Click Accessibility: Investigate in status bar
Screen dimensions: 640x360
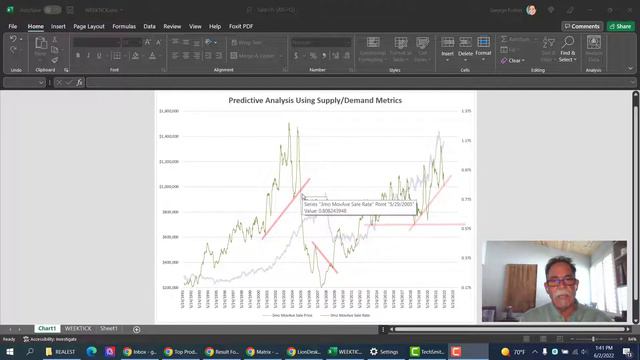[x=50, y=339]
